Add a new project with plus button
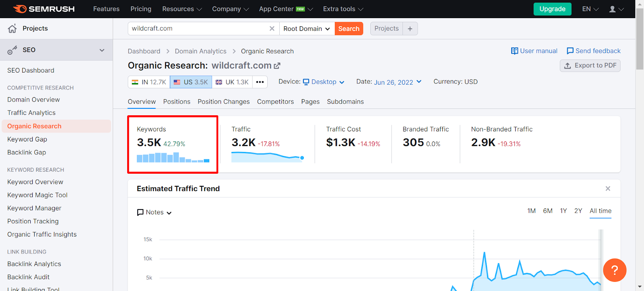 coord(410,29)
